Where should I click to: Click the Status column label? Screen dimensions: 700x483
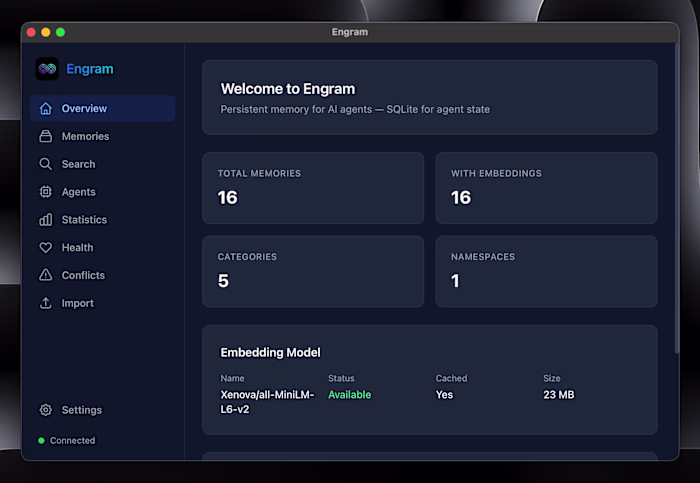coord(341,378)
